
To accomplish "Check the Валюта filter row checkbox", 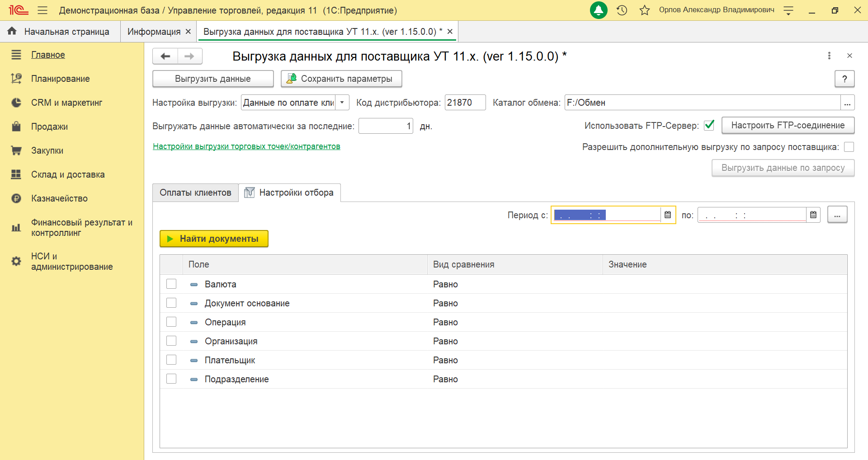I will [171, 284].
